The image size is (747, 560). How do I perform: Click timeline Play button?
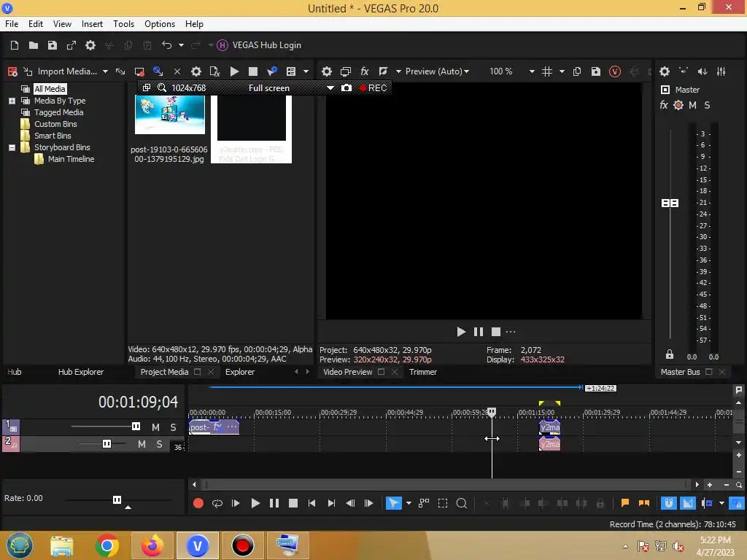tap(255, 503)
